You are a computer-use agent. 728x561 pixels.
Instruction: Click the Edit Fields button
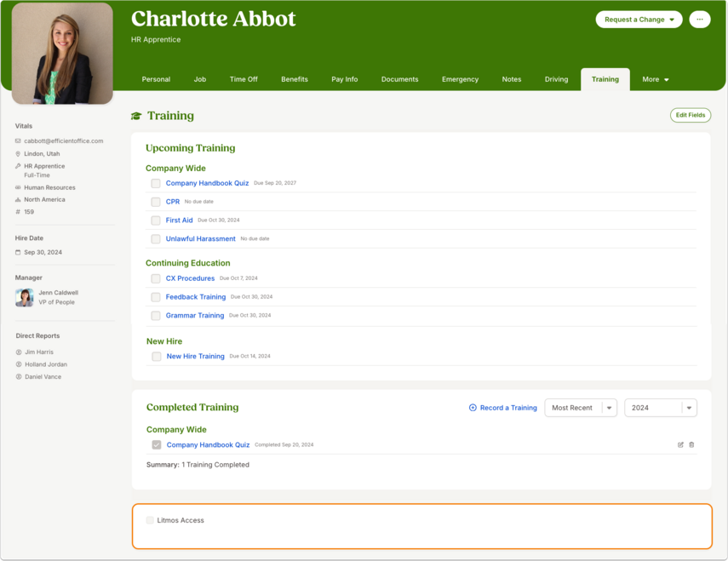click(691, 115)
